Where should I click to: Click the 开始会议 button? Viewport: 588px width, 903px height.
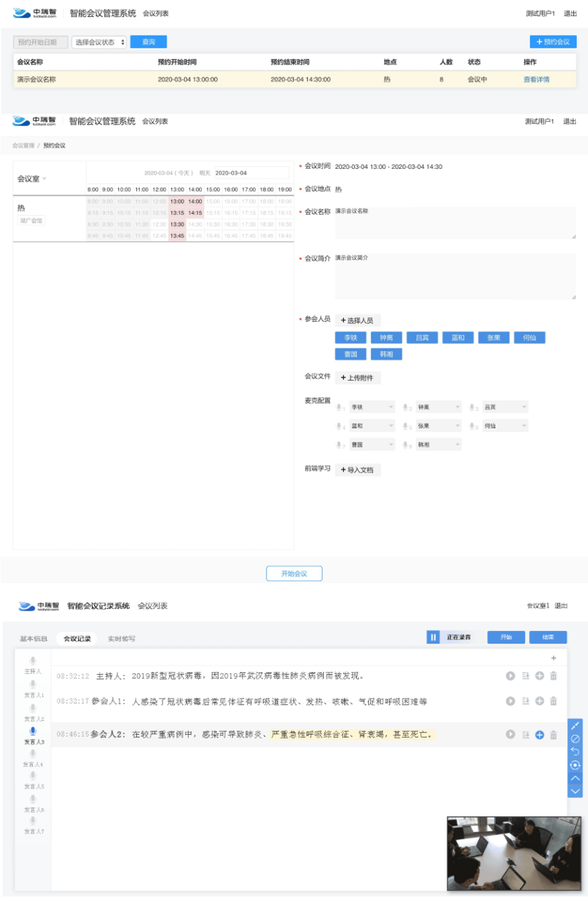(x=294, y=574)
